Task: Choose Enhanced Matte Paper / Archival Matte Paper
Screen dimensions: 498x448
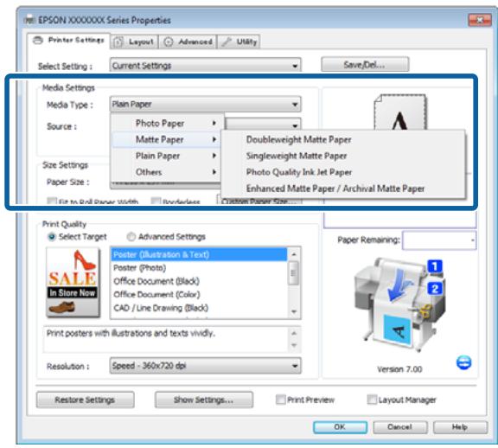Action: coord(343,189)
